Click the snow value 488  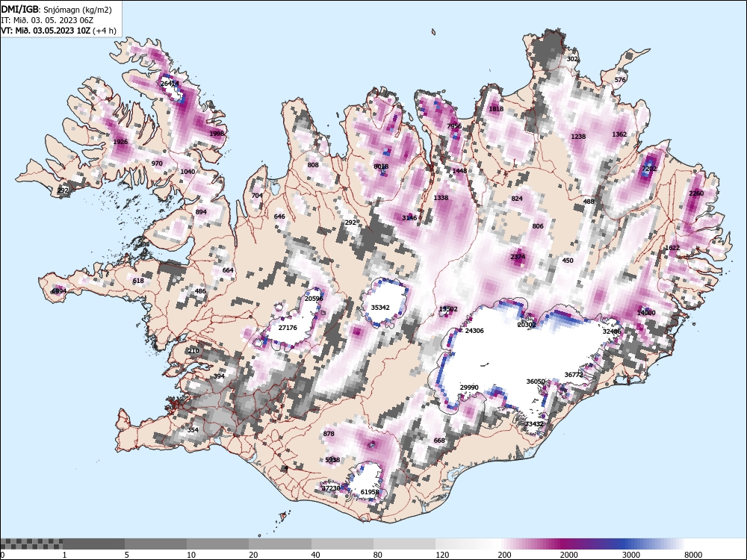[x=589, y=202]
